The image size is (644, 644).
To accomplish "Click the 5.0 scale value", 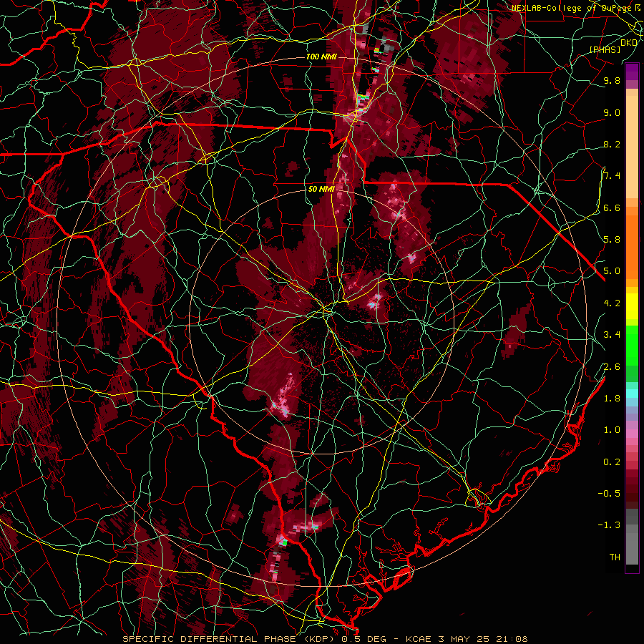I will [x=612, y=271].
